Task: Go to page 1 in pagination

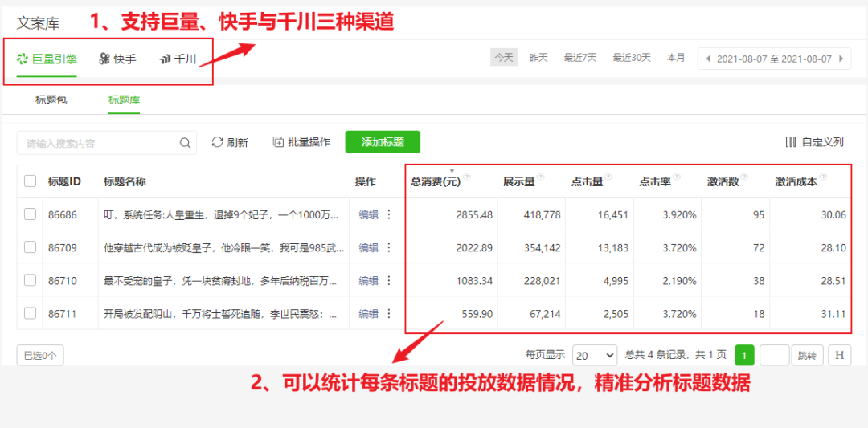Action: [x=744, y=355]
